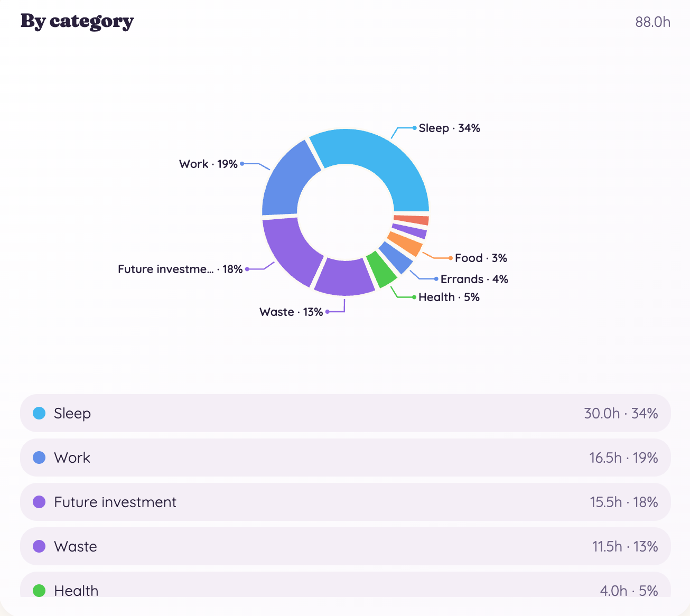
Task: Select the orange Food chart slice
Action: pyautogui.click(x=406, y=243)
